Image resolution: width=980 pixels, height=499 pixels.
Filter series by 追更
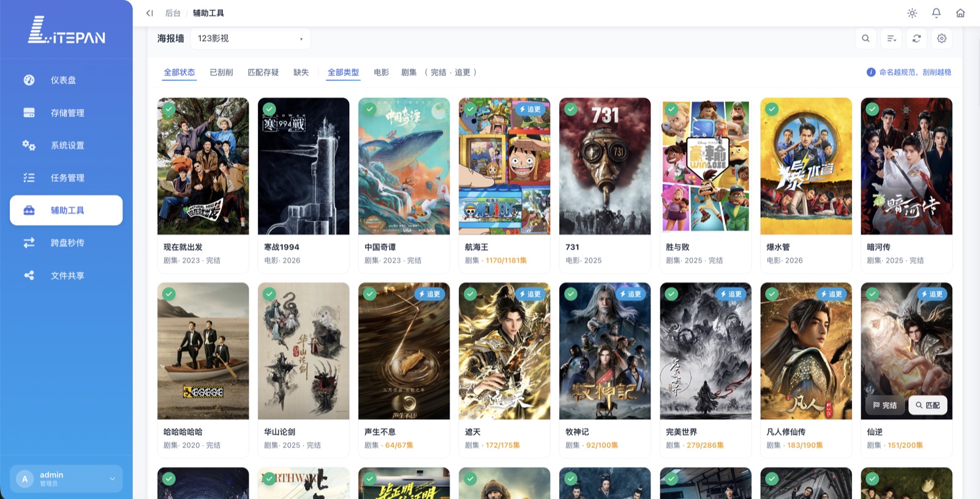[462, 72]
